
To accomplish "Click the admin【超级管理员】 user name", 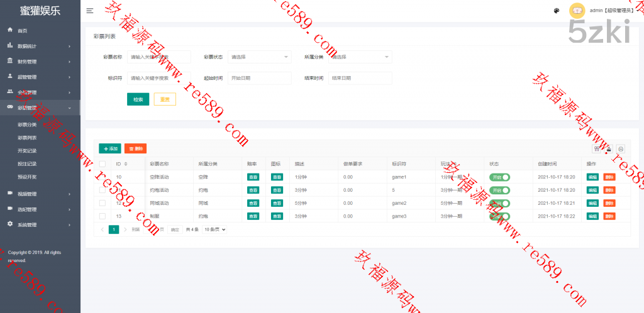I will pos(612,11).
